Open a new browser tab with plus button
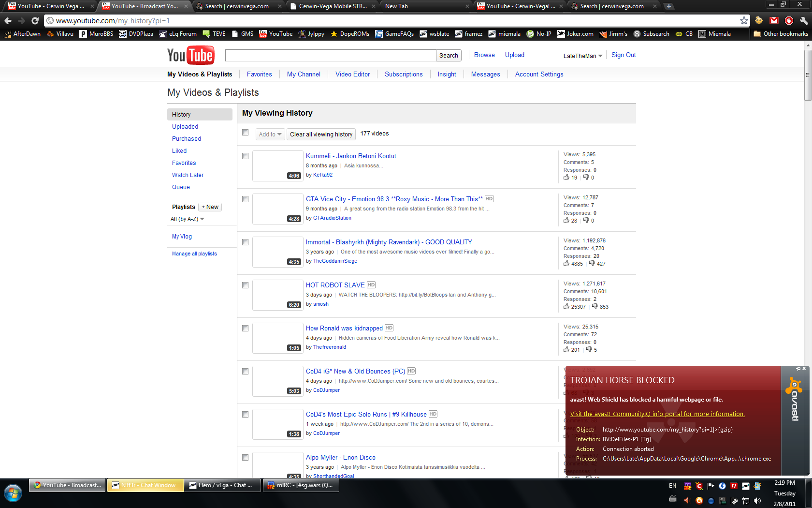812x508 pixels. 669,6
